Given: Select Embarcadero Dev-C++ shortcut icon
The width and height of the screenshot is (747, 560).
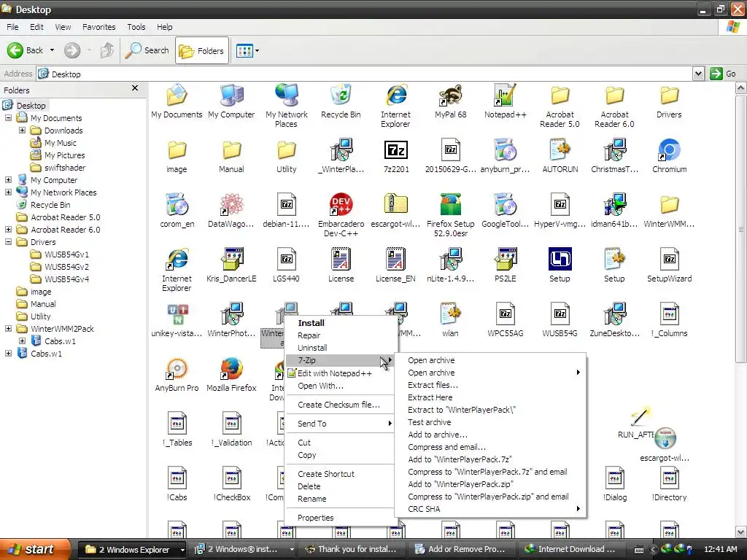Looking at the screenshot, I should click(341, 205).
